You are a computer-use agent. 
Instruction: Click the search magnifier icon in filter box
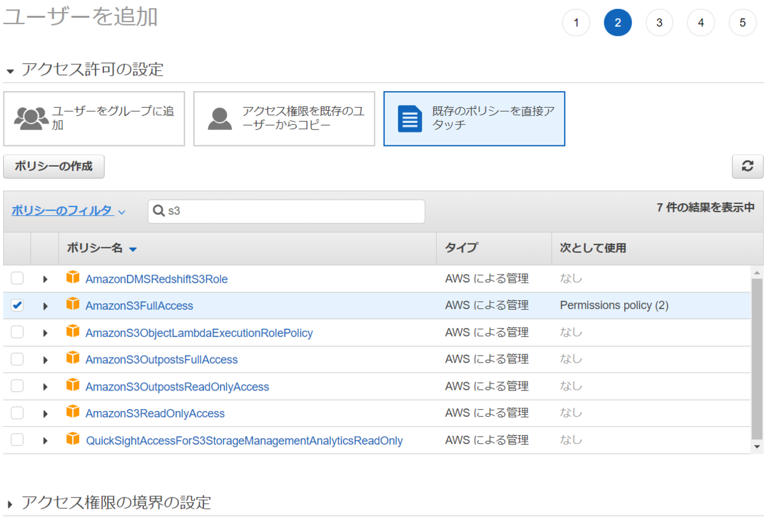pyautogui.click(x=159, y=212)
